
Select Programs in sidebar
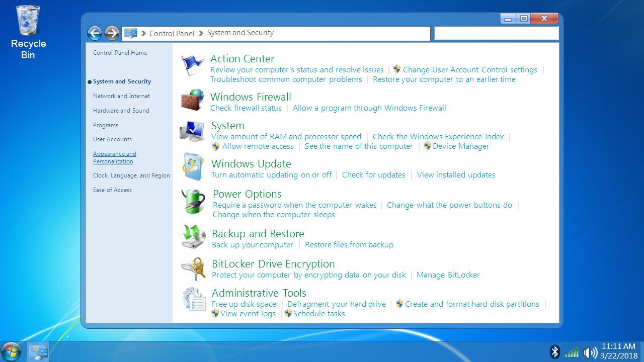[106, 125]
